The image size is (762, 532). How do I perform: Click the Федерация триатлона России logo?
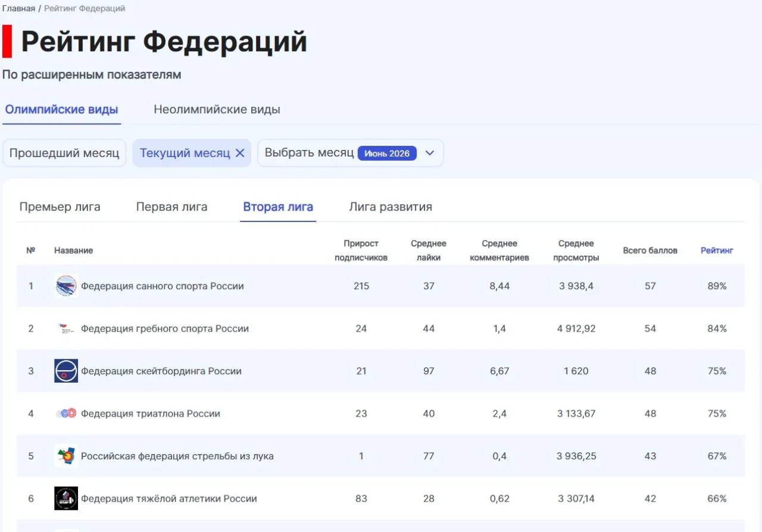click(x=66, y=414)
